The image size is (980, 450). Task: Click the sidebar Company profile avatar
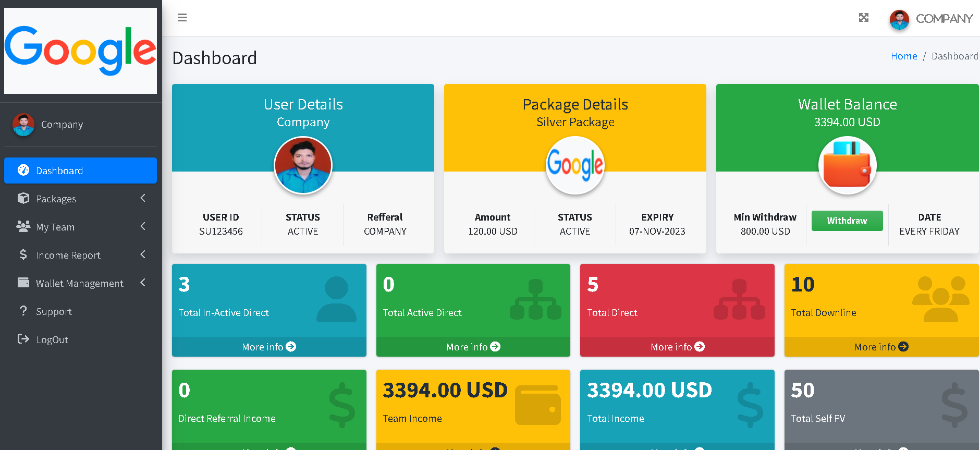[23, 125]
